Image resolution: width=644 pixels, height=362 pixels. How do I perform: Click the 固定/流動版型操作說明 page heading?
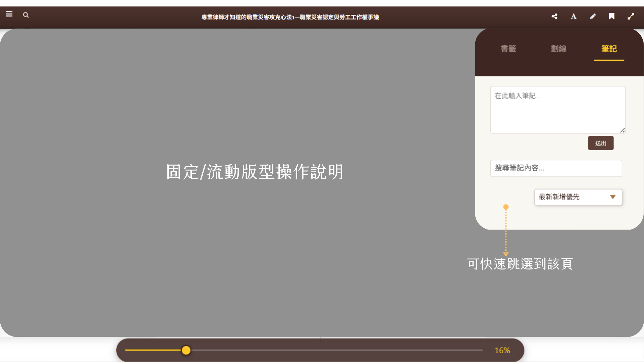pyautogui.click(x=255, y=172)
